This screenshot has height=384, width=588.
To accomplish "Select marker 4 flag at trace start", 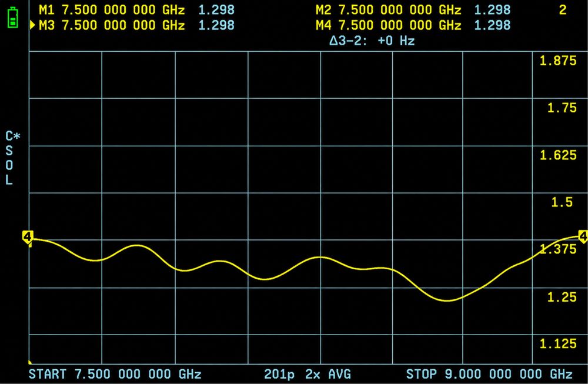I will [28, 238].
